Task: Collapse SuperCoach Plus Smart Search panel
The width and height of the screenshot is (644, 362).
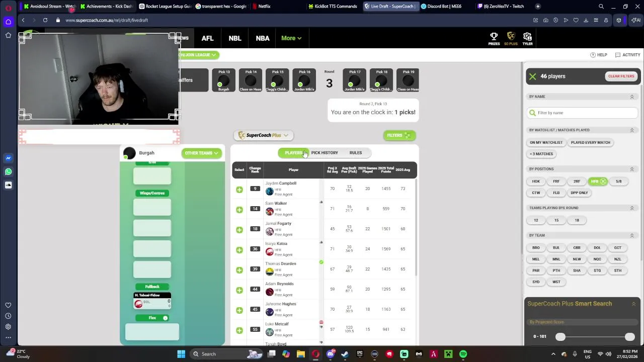Action: 633,304
